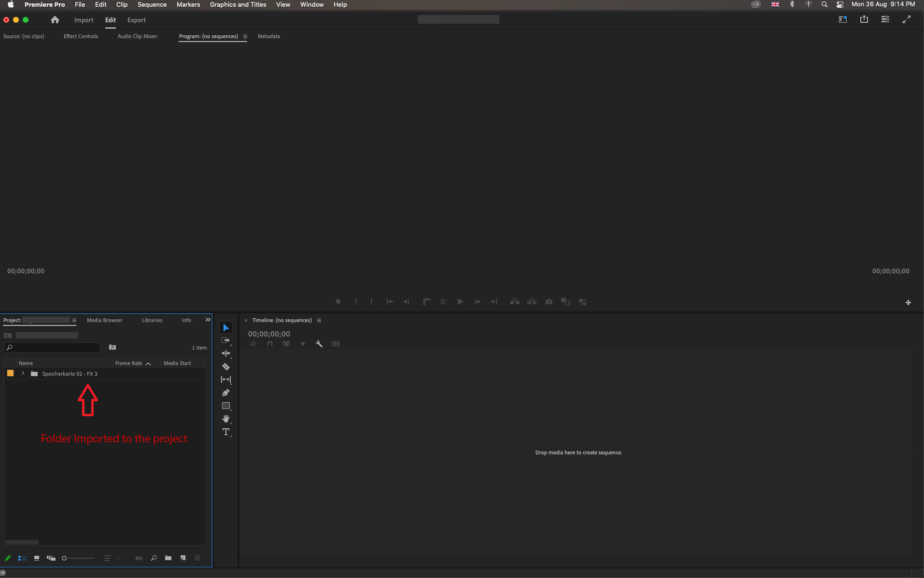Viewport: 924px width, 578px height.
Task: Open the Info tab
Action: (186, 320)
